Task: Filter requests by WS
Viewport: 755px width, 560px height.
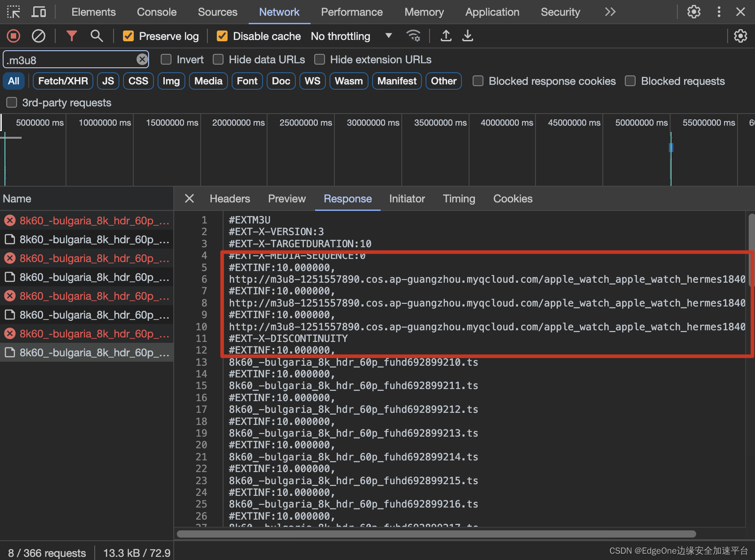Action: (x=312, y=81)
